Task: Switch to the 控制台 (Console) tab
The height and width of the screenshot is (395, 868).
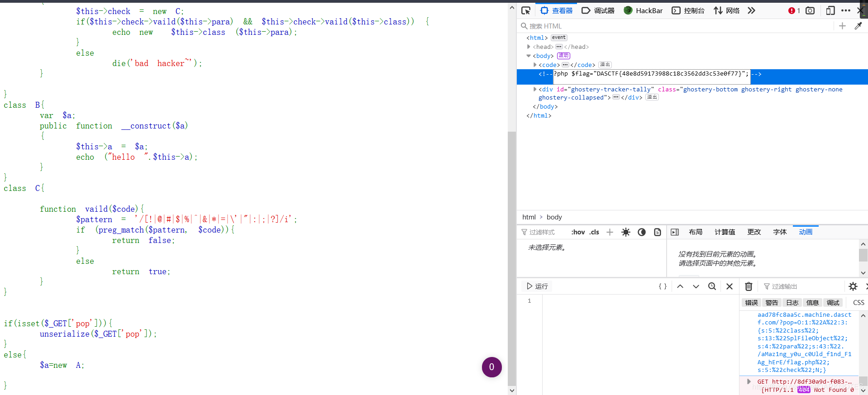Action: pyautogui.click(x=688, y=10)
